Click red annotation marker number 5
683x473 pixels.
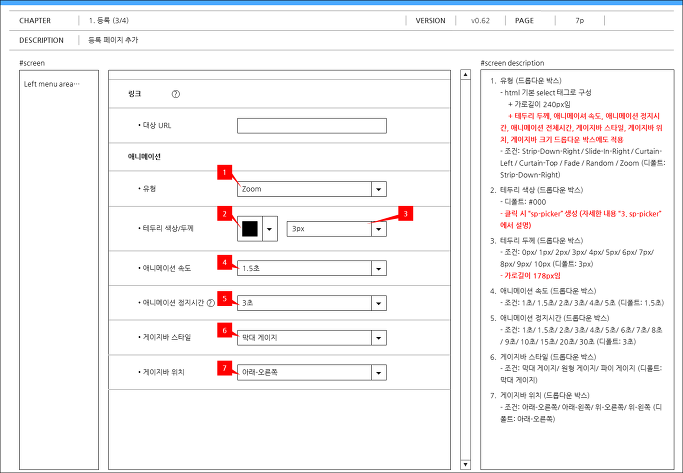click(224, 298)
